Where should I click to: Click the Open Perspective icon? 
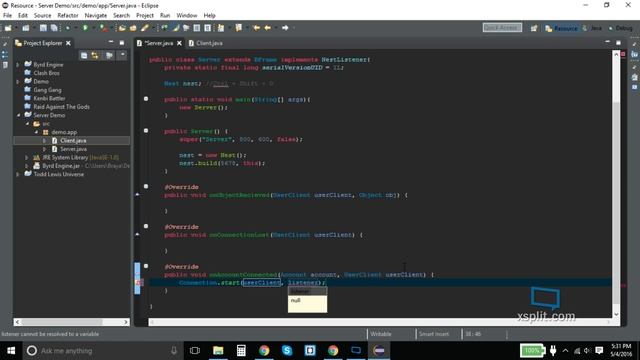coord(534,28)
